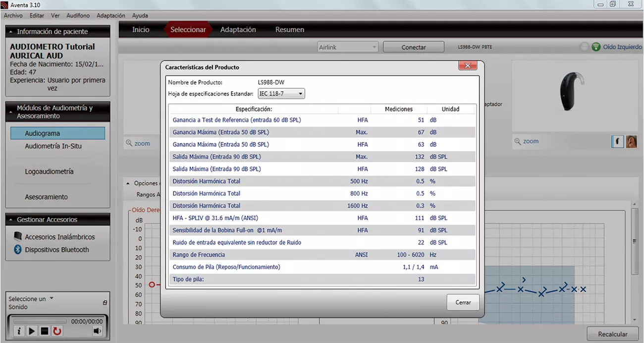Open the Accesorios Inalámbricos icon
This screenshot has height=343, width=644.
(x=18, y=237)
